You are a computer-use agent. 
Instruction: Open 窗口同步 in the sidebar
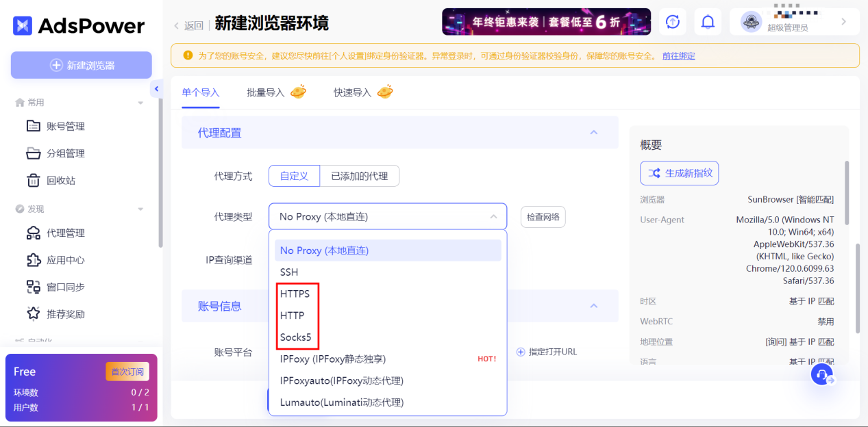tap(66, 287)
